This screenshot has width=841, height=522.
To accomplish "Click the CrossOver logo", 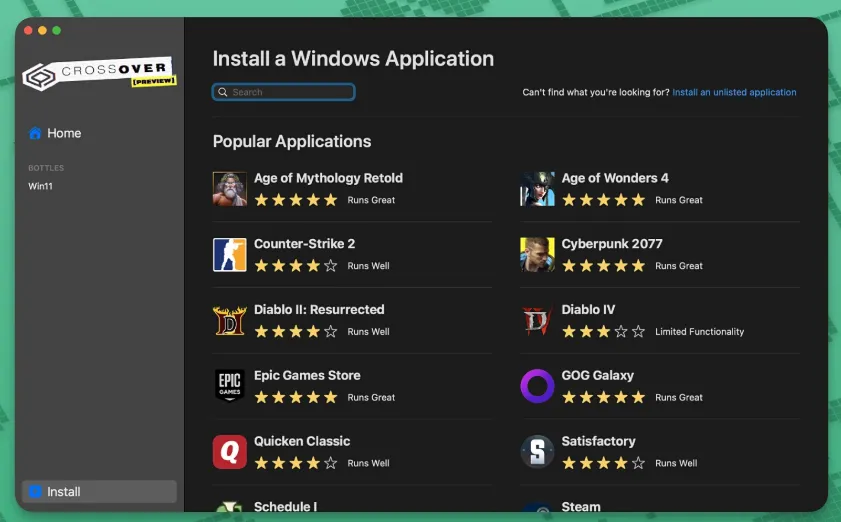I will coord(99,73).
